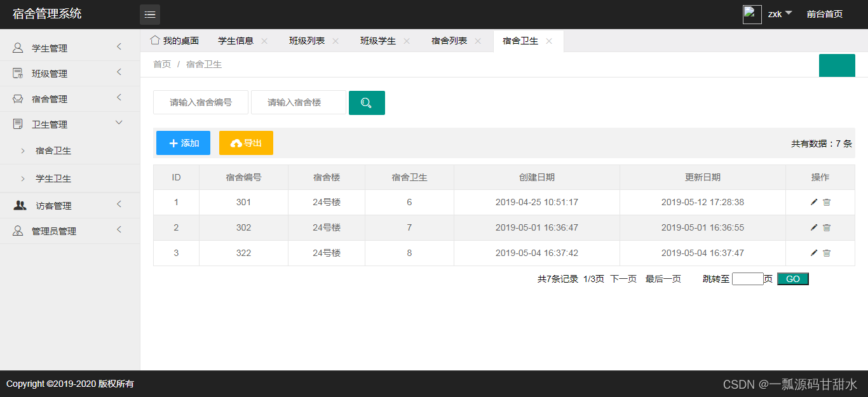Click the 共有数据：7 条 count text
The image size is (868, 397).
(822, 144)
